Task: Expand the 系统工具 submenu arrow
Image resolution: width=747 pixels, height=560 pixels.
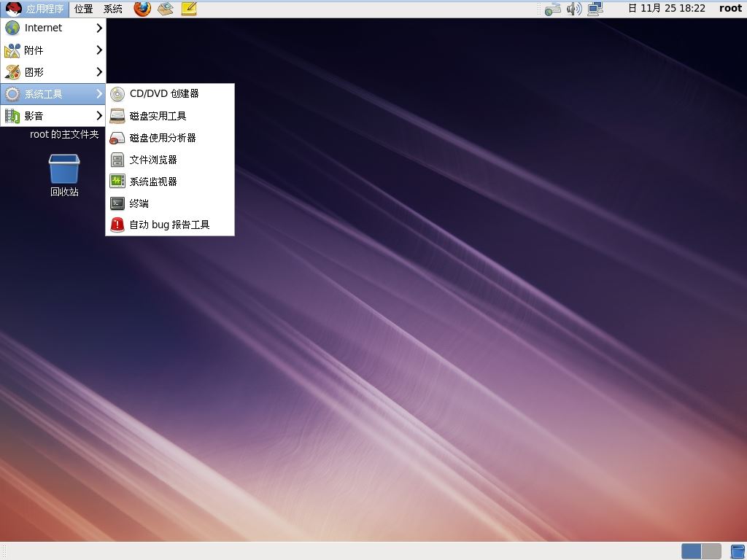Action: pos(99,94)
